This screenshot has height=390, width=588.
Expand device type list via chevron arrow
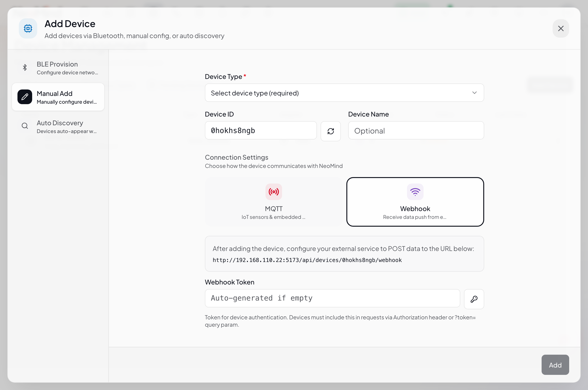click(474, 93)
